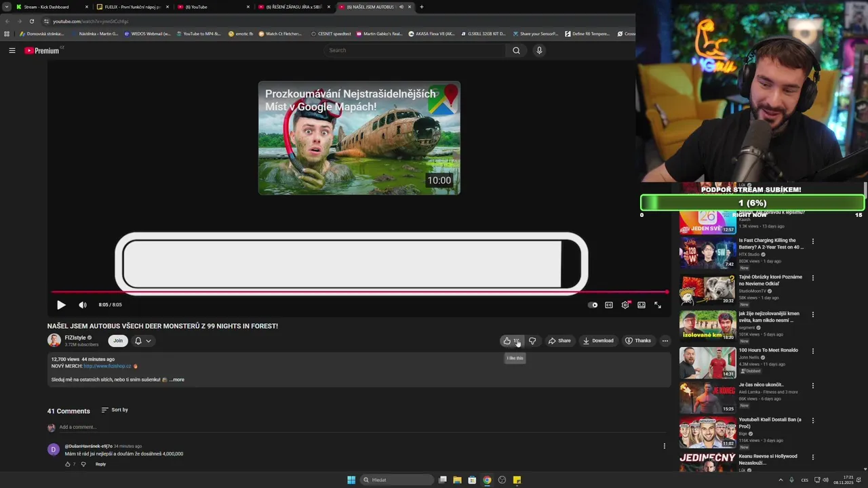Play the video with the play button
Screen dimensions: 868x488
[x=61, y=305]
